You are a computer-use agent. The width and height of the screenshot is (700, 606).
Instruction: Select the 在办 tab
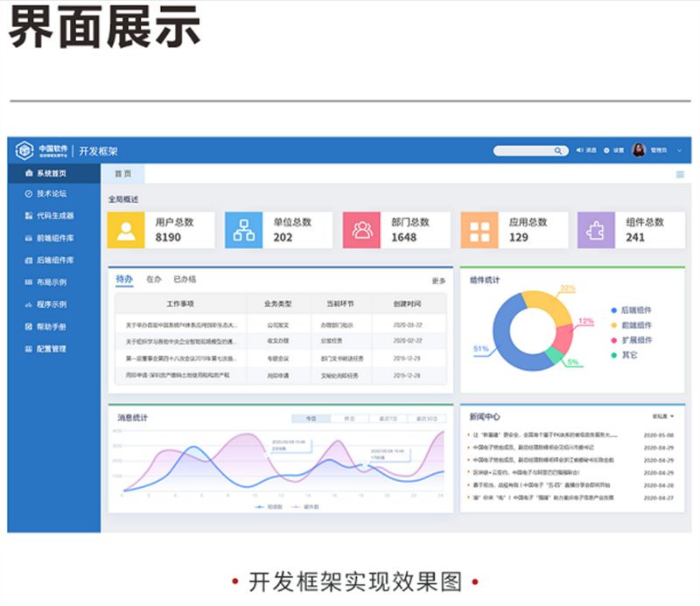(x=154, y=279)
